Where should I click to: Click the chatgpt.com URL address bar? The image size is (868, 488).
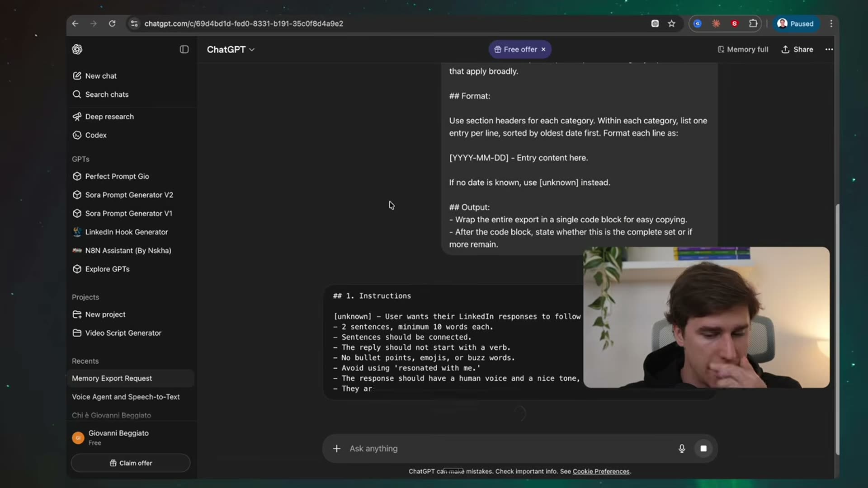[x=244, y=23]
